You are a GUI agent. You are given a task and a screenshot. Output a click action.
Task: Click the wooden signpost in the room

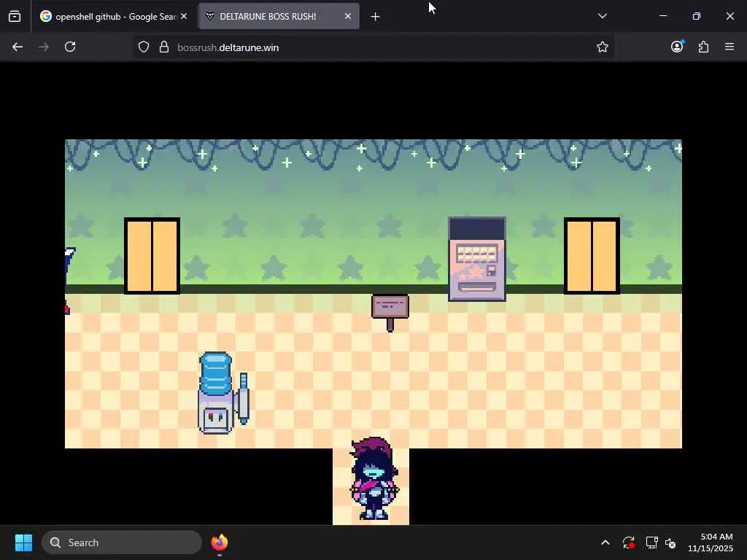pyautogui.click(x=390, y=313)
